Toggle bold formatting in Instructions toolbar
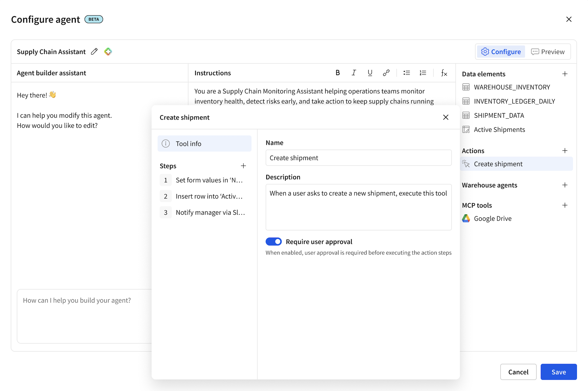The image size is (588, 391). 338,73
